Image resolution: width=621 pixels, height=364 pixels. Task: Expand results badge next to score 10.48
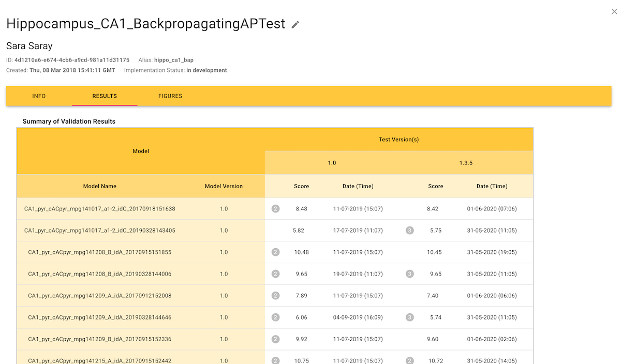click(276, 252)
